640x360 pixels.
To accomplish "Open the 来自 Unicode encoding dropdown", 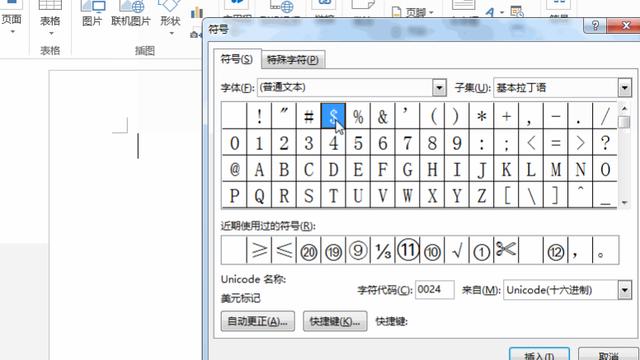I will pos(624,290).
